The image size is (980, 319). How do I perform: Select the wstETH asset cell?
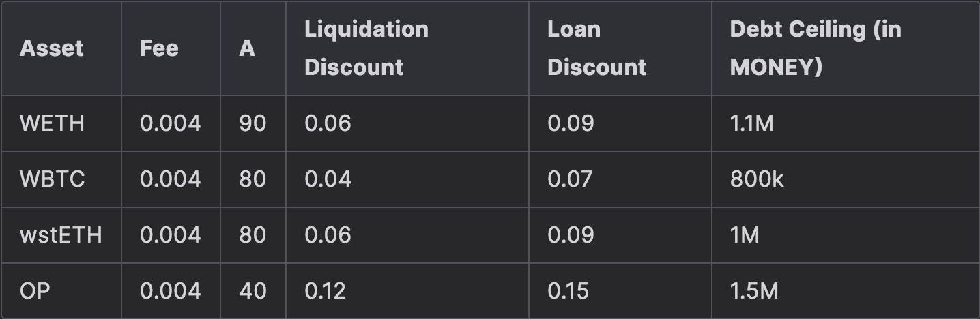(x=61, y=235)
